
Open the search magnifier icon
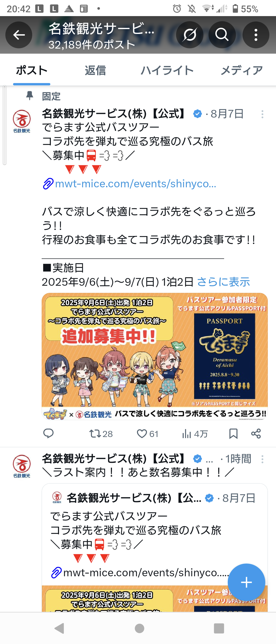pos(222,35)
